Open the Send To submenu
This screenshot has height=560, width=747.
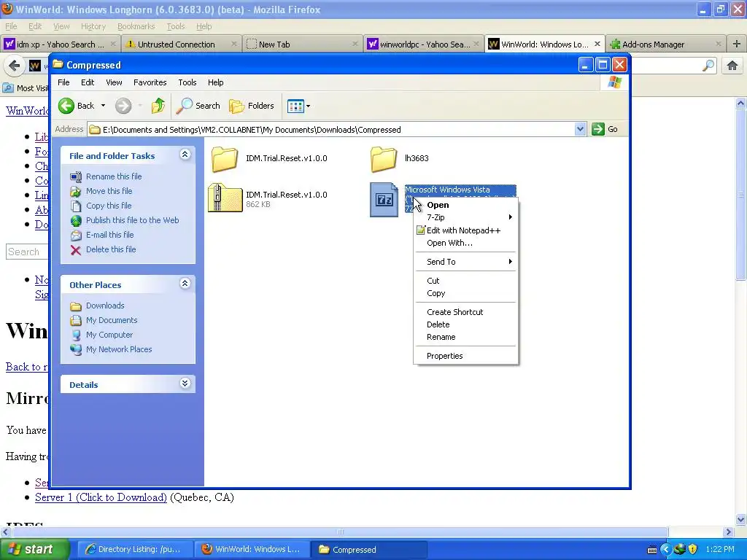click(x=466, y=262)
